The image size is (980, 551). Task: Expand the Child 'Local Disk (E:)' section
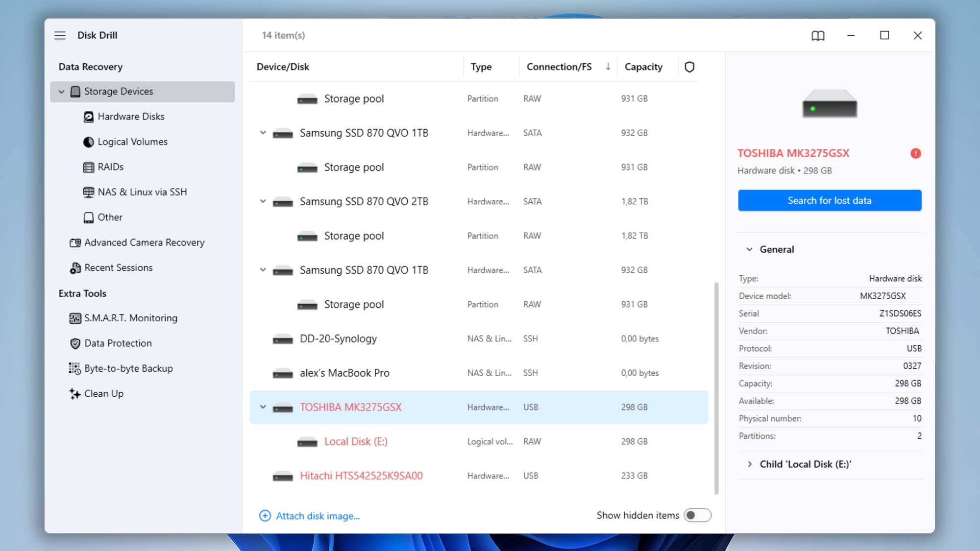tap(749, 464)
